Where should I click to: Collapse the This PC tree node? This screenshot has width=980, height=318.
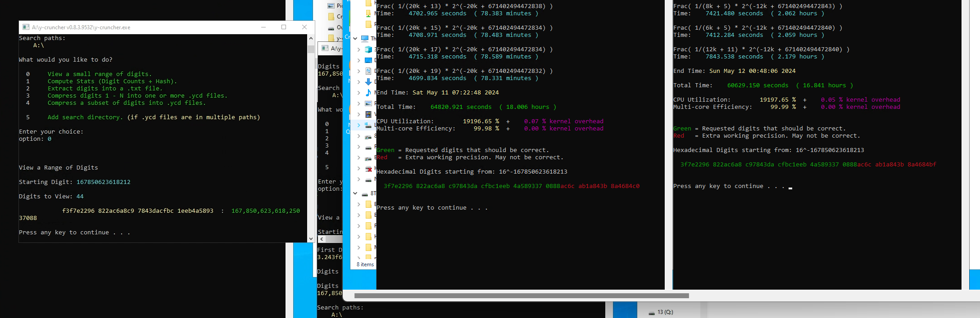[355, 39]
